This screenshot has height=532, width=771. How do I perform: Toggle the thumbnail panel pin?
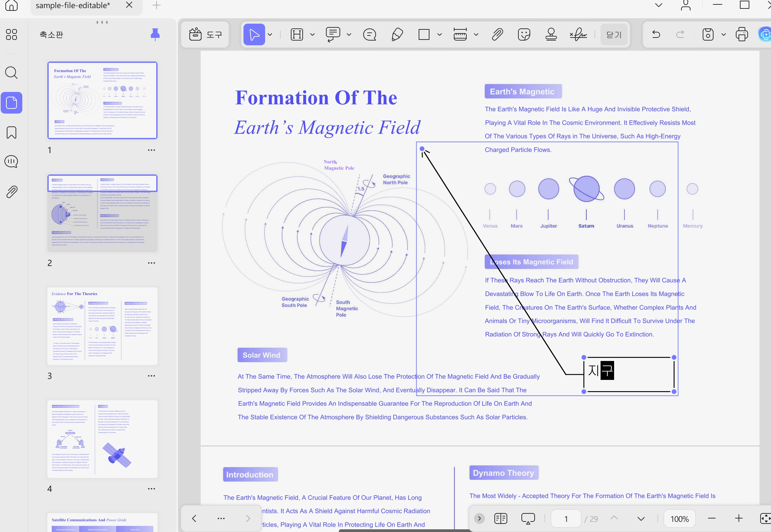pyautogui.click(x=155, y=34)
